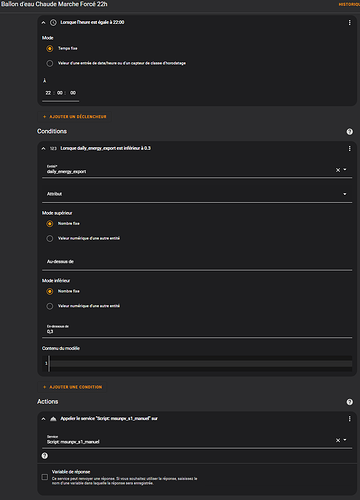360x500 pixels.
Task: Open the Service dropdown arrow
Action: coord(345,440)
